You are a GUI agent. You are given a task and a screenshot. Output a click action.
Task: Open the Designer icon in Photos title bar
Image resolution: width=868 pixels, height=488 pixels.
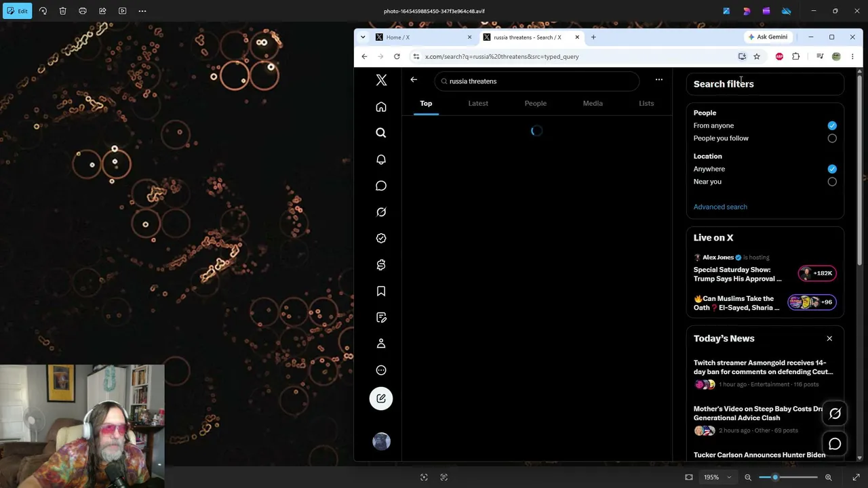tap(747, 11)
